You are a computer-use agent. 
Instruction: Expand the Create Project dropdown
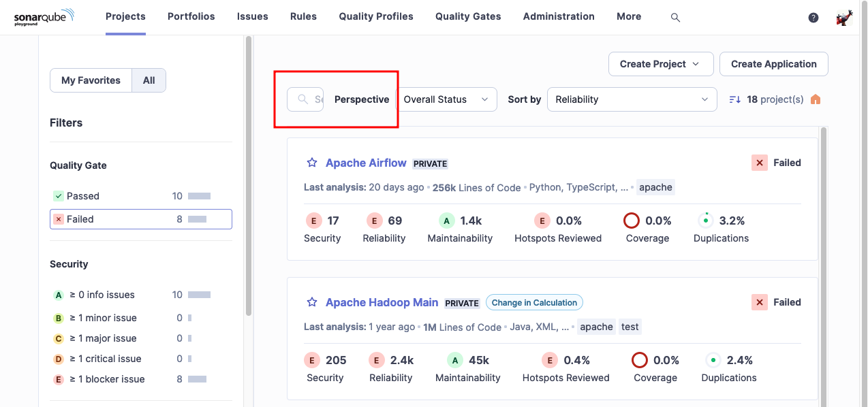click(660, 64)
